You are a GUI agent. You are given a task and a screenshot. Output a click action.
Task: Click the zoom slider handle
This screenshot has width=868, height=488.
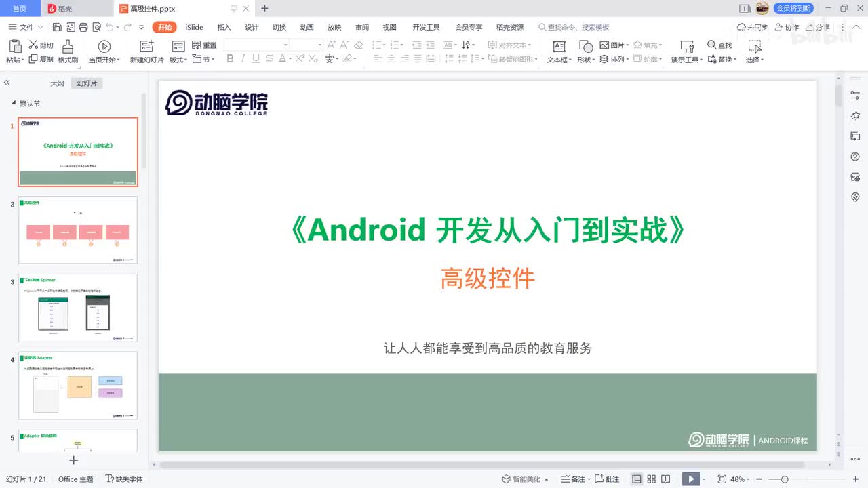[x=785, y=479]
